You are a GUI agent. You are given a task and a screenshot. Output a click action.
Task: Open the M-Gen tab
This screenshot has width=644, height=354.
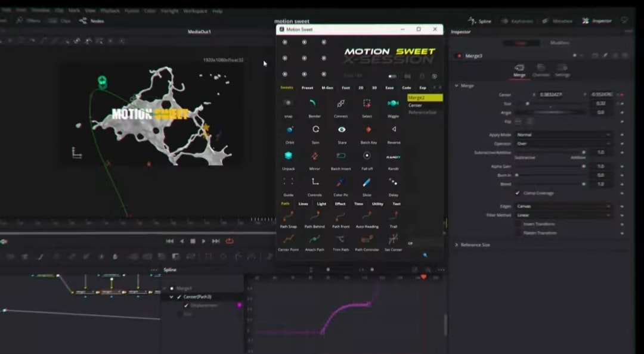(327, 88)
